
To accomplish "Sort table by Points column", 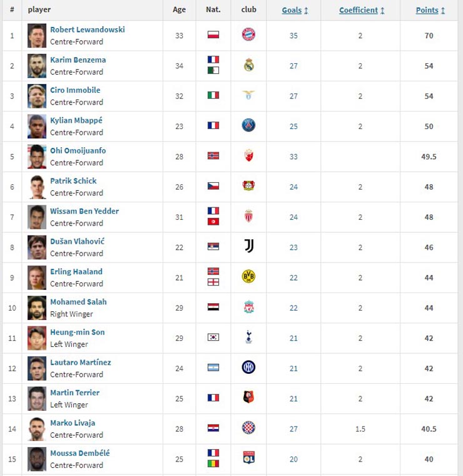I will (x=429, y=10).
